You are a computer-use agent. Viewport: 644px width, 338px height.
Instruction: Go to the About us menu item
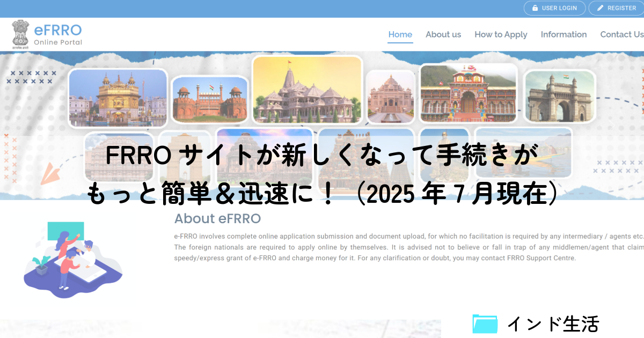coord(443,34)
